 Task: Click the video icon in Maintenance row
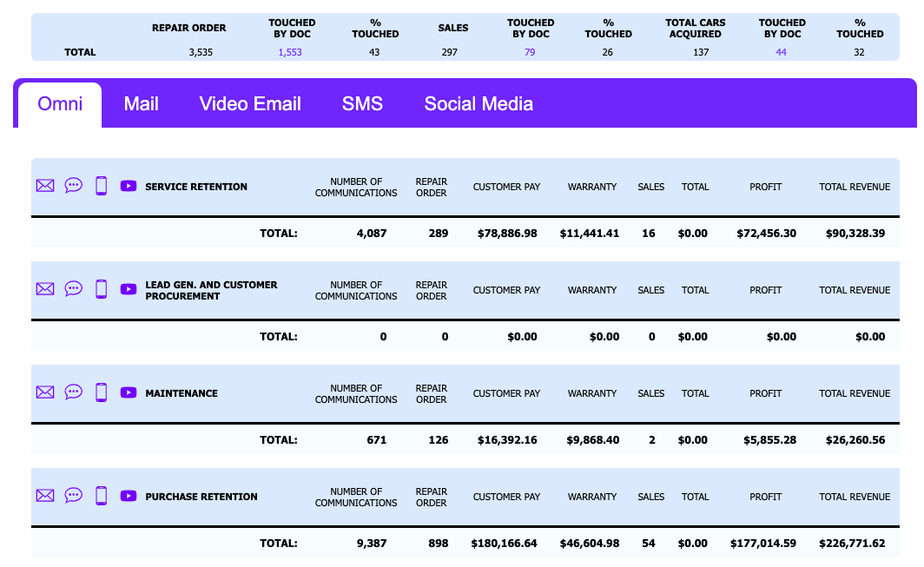point(129,392)
